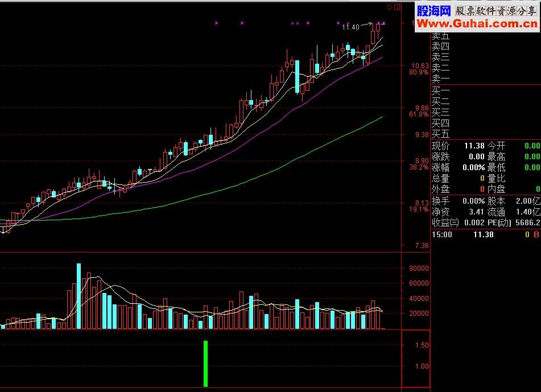Click the 20000 volume axis label
The width and height of the screenshot is (541, 392).
[x=419, y=313]
